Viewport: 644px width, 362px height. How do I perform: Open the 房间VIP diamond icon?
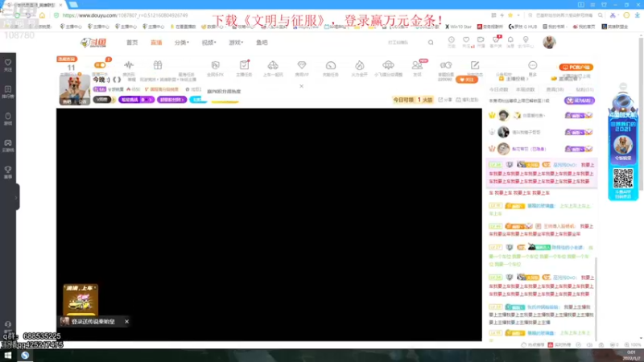coord(302,65)
